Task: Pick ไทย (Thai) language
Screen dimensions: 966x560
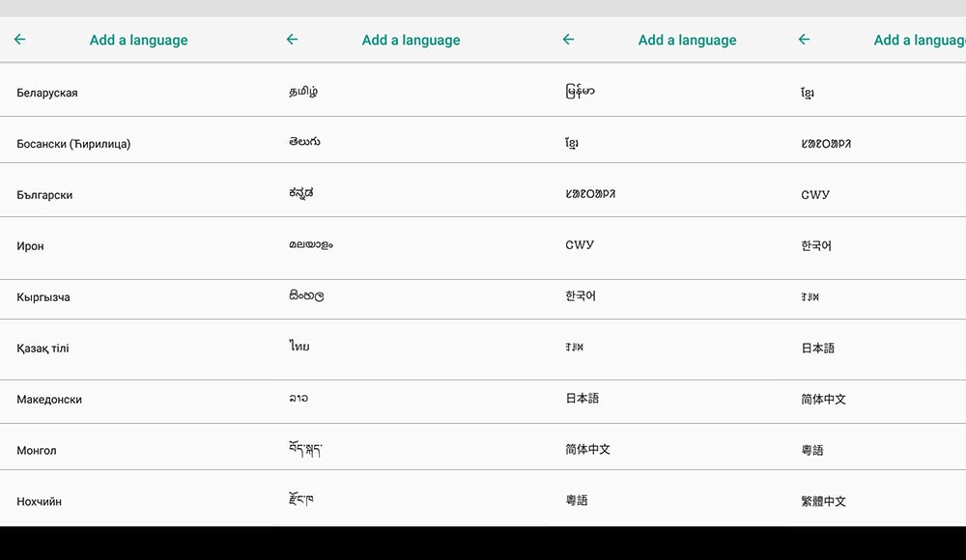Action: [298, 347]
